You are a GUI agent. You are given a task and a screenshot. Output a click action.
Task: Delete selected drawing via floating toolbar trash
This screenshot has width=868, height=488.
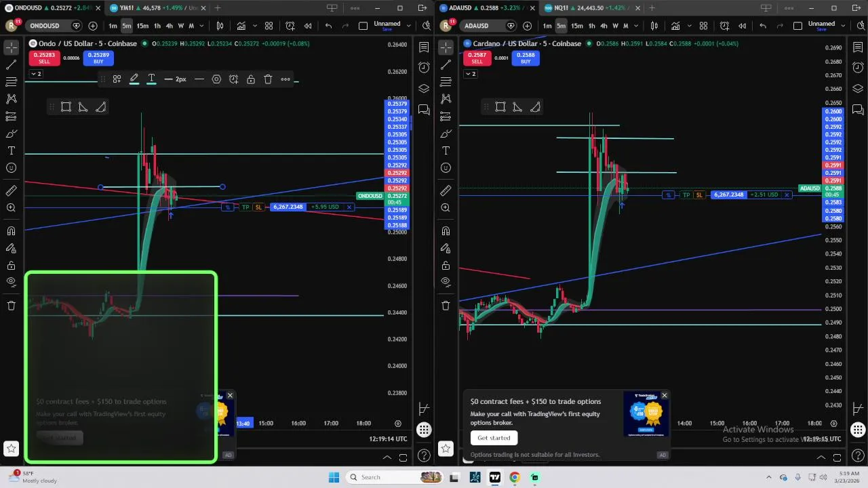pos(268,79)
